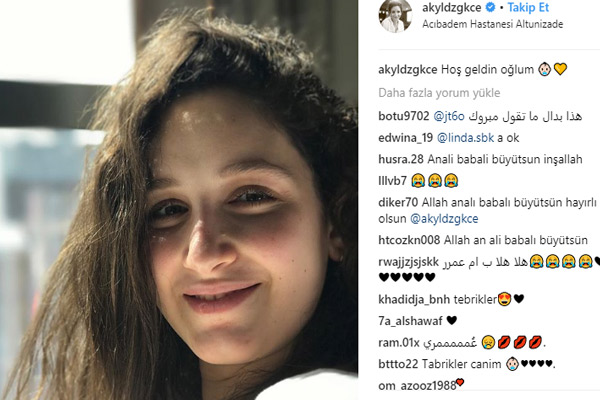Open the posted photo of the smiling woman
The image size is (600, 400).
(x=179, y=200)
